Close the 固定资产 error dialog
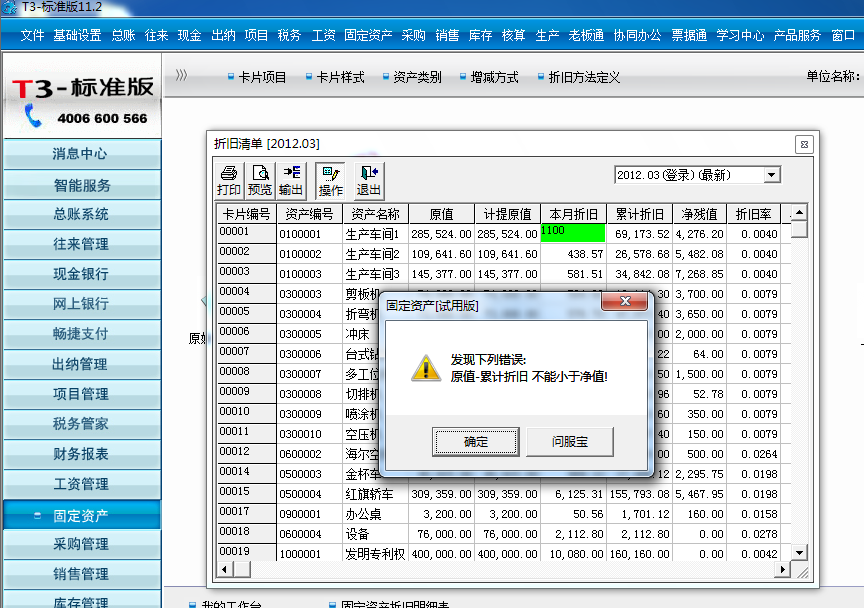Image resolution: width=864 pixels, height=608 pixels. [x=625, y=301]
